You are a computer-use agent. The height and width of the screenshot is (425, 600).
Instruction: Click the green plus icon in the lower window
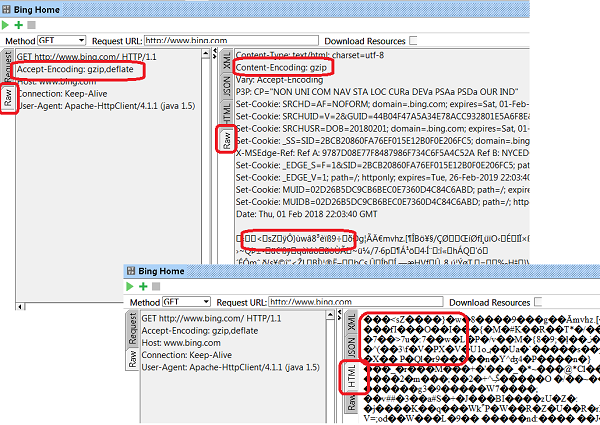pos(143,287)
